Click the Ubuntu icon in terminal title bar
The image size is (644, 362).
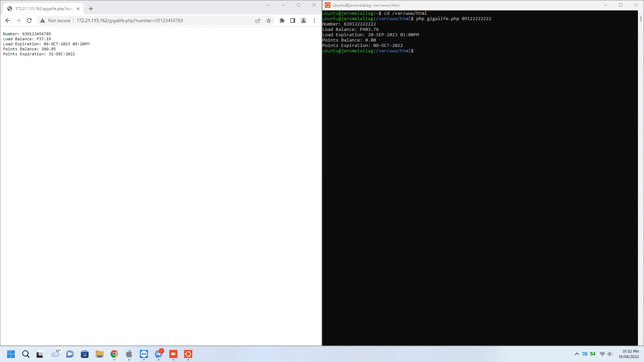point(328,5)
